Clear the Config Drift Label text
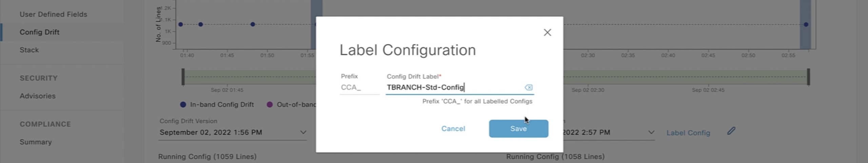 528,87
